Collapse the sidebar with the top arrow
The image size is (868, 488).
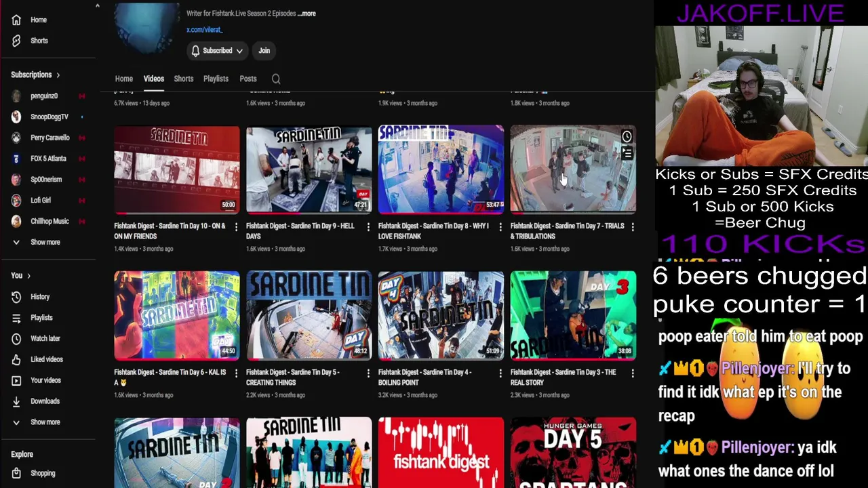(x=97, y=5)
